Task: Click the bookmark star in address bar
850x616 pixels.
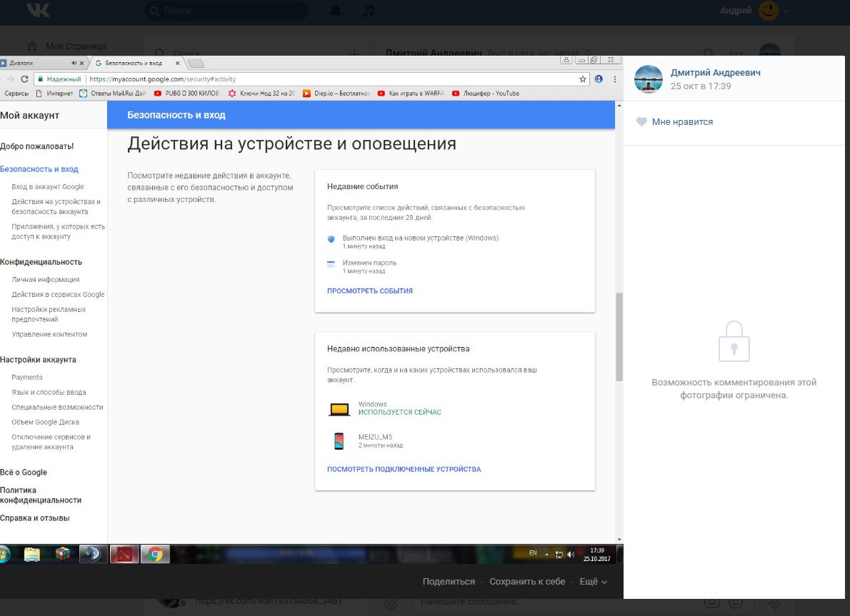Action: click(583, 79)
